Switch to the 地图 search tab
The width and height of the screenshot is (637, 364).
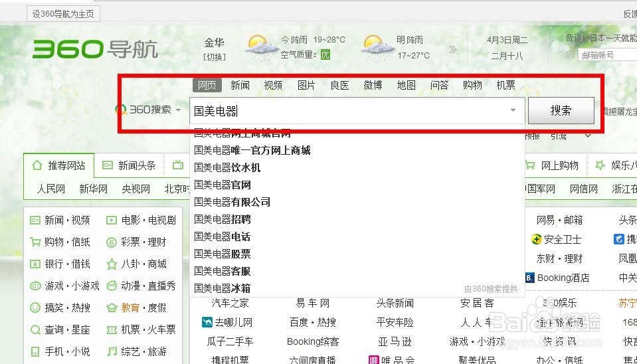click(x=407, y=85)
